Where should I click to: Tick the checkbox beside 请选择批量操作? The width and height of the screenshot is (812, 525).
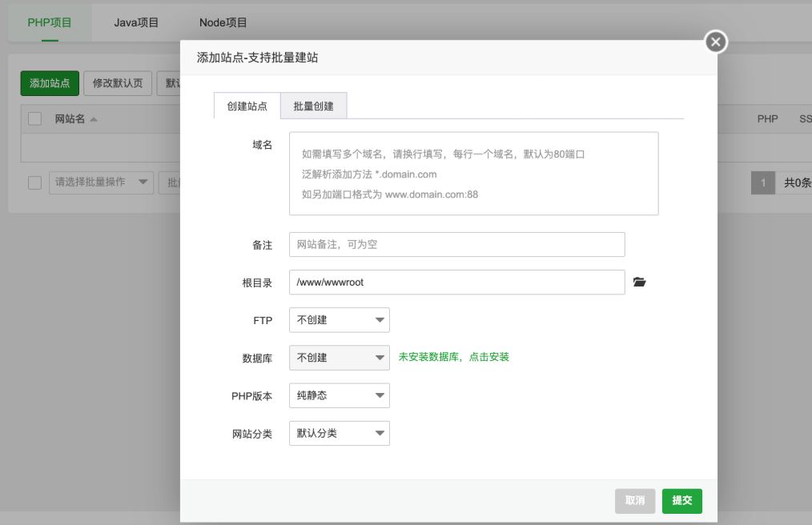pos(34,182)
